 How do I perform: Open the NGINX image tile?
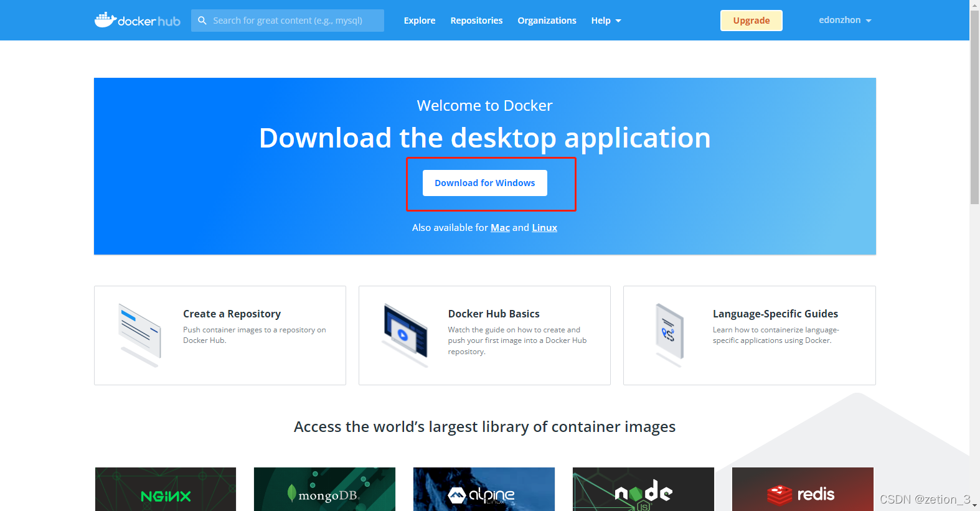pos(166,489)
